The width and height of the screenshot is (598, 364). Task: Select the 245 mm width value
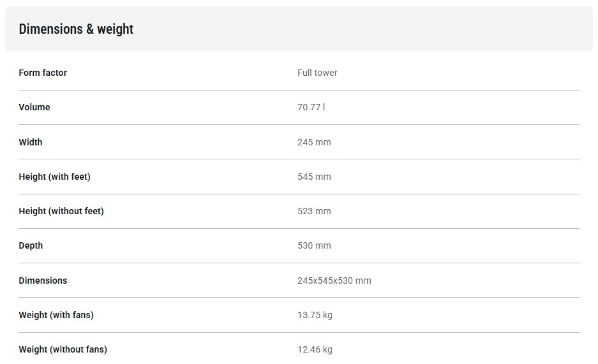[x=314, y=142]
